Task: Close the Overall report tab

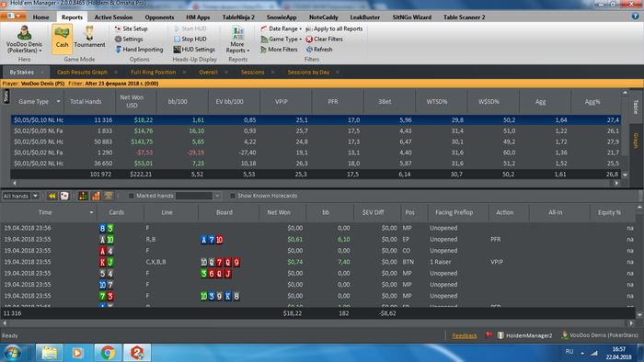Action: 226,73
